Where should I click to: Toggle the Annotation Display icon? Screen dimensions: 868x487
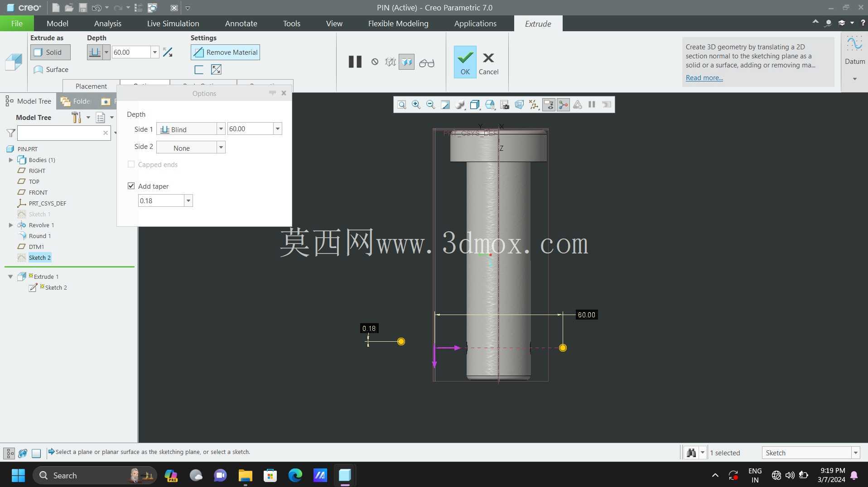click(549, 105)
